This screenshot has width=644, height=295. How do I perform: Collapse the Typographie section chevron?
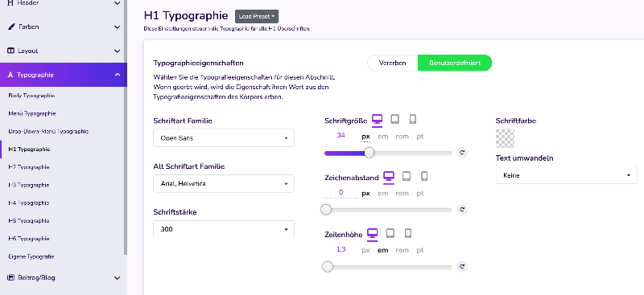coord(117,75)
